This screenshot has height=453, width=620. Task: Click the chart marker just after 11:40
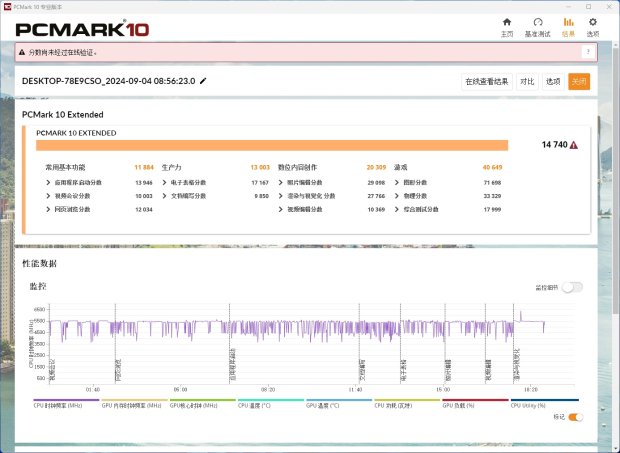[x=362, y=370]
